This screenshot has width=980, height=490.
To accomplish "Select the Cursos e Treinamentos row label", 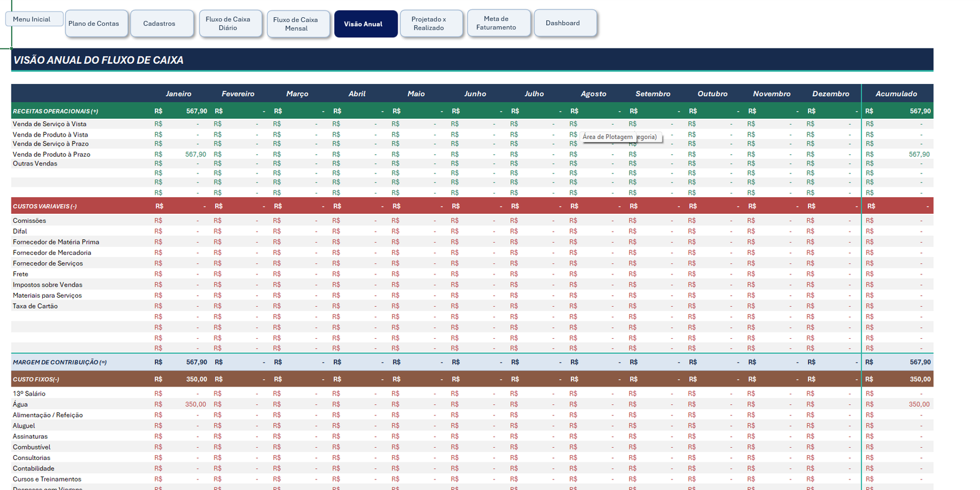I will (x=47, y=480).
